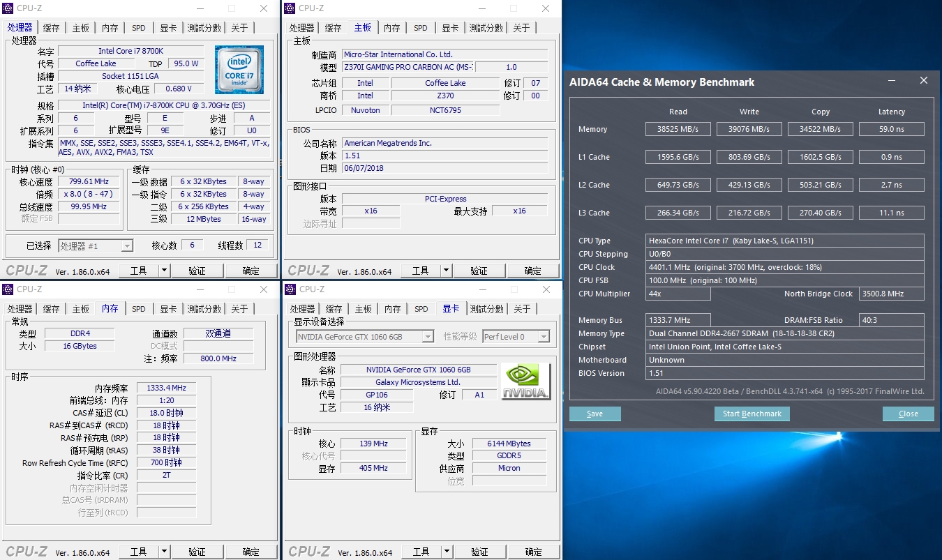Click CPU-Z title bar icon of processor window
The height and width of the screenshot is (560, 942).
pyautogui.click(x=8, y=8)
